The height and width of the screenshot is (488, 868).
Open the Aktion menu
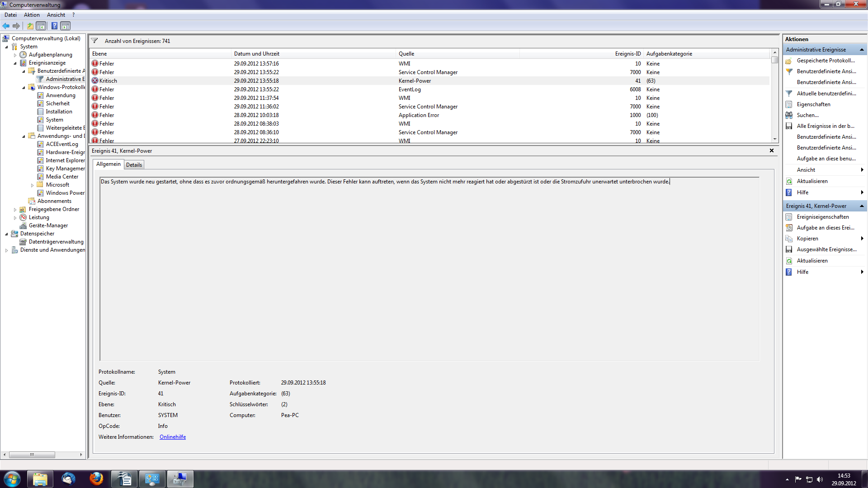(x=32, y=15)
